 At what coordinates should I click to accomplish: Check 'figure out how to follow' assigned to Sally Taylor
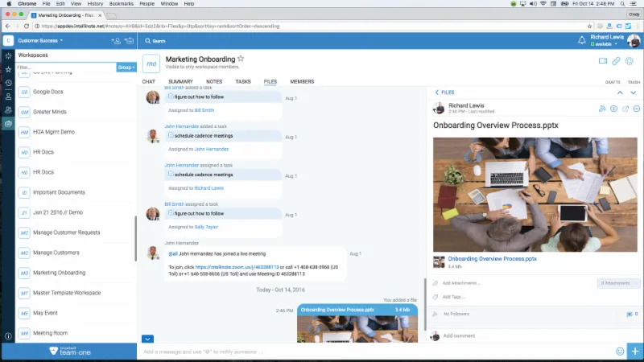(171, 213)
